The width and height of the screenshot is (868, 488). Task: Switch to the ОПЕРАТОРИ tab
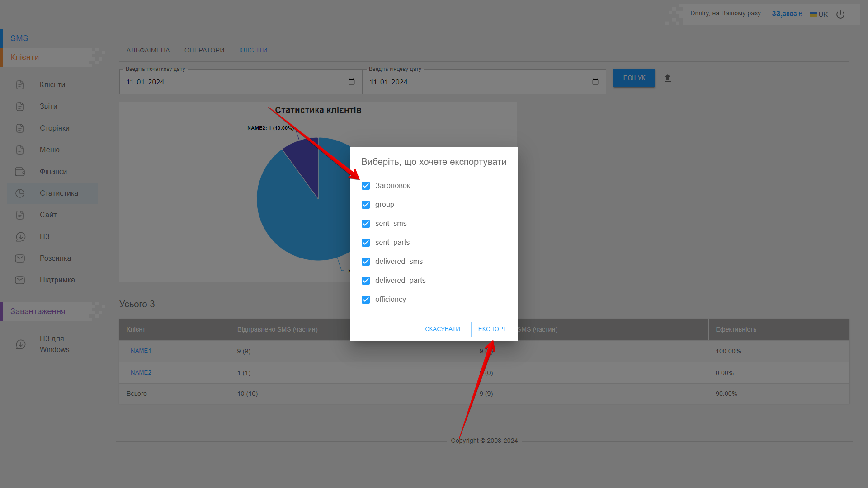204,50
